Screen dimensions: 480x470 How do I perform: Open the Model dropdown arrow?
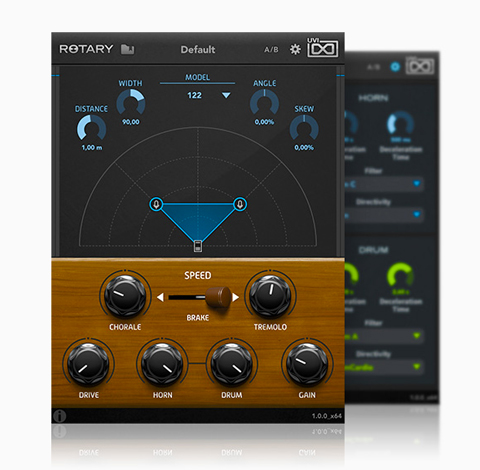click(226, 95)
